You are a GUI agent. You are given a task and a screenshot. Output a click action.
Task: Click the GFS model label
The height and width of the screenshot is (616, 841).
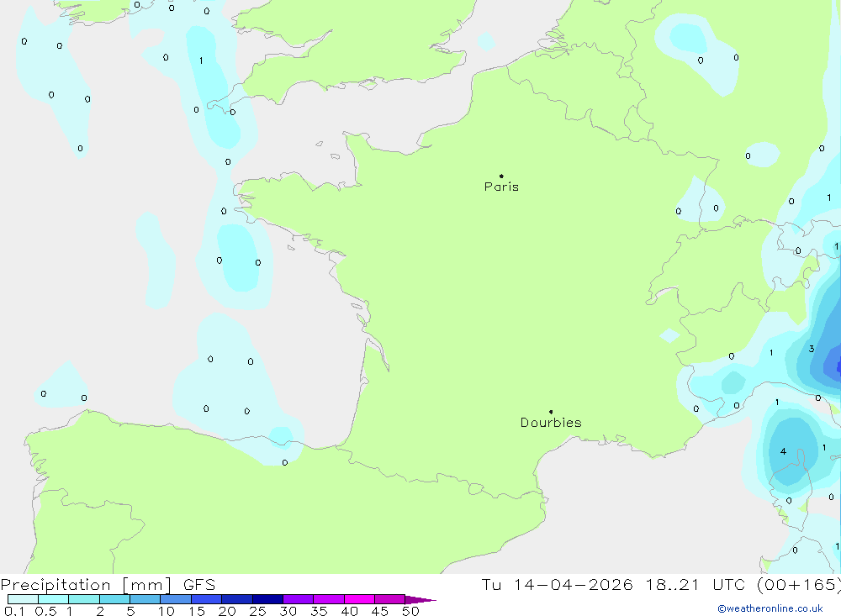click(x=199, y=585)
